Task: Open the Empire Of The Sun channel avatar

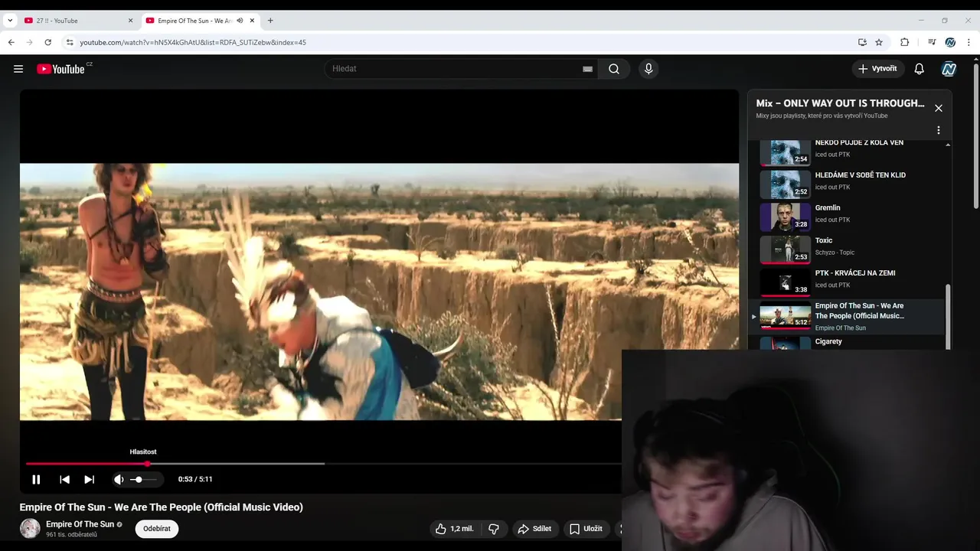Action: (30, 529)
